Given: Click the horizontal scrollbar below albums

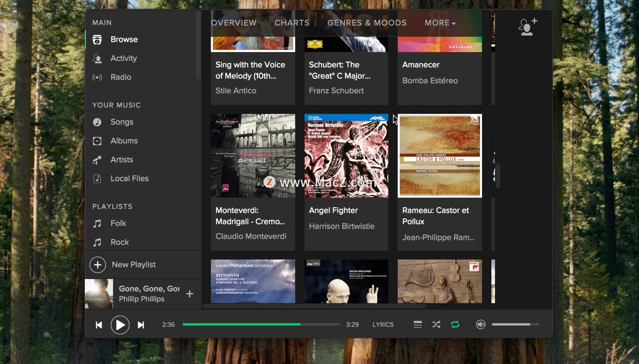Looking at the screenshot, I should [314, 306].
